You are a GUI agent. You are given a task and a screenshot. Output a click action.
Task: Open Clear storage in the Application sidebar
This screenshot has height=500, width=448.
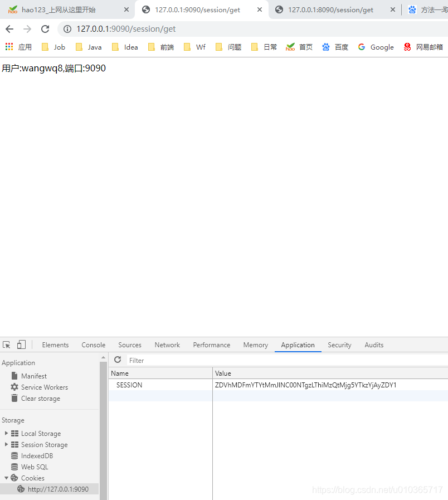41,398
